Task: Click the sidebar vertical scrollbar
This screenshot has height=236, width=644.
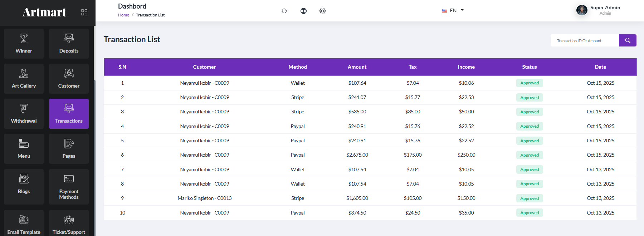Action: click(94, 157)
